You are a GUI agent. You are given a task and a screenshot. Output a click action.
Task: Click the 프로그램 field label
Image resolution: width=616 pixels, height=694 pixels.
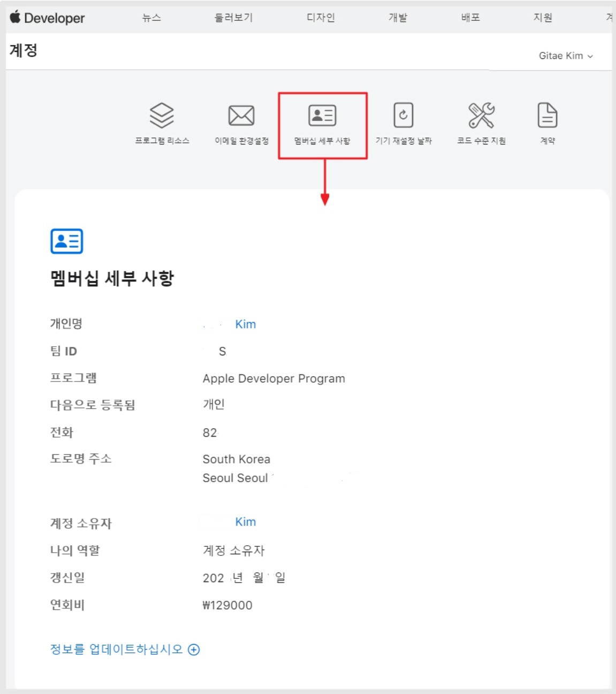[x=73, y=378]
